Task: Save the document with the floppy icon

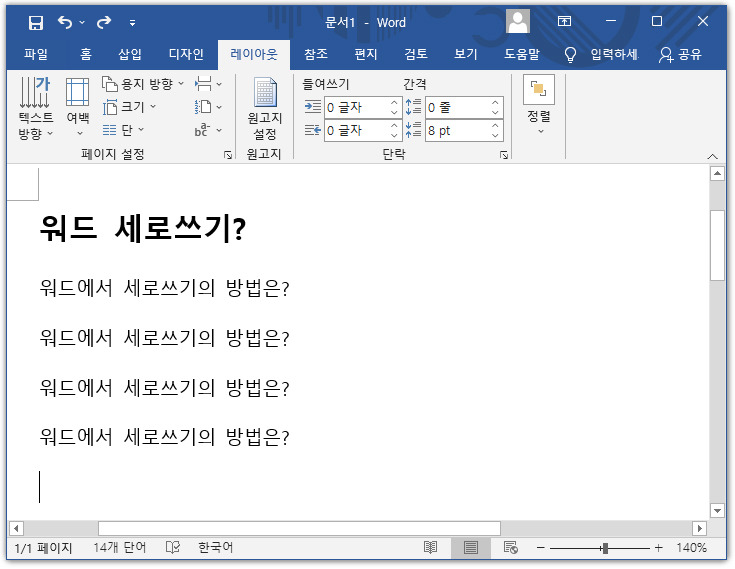Action: point(36,22)
